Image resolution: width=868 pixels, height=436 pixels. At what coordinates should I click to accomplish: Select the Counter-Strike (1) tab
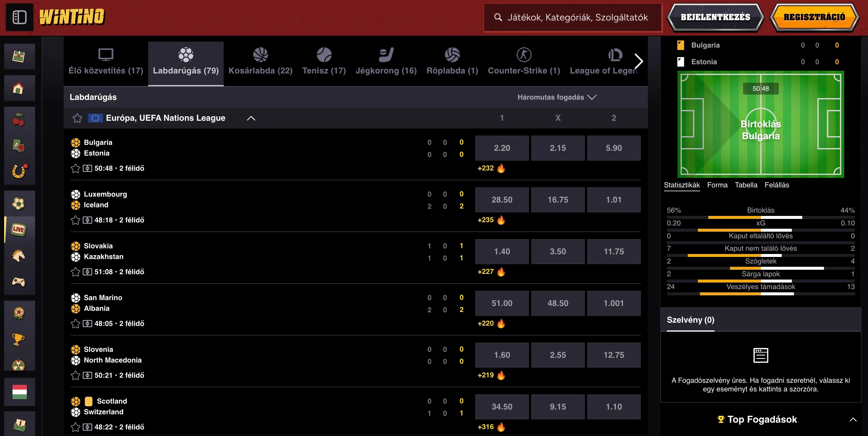tap(524, 64)
